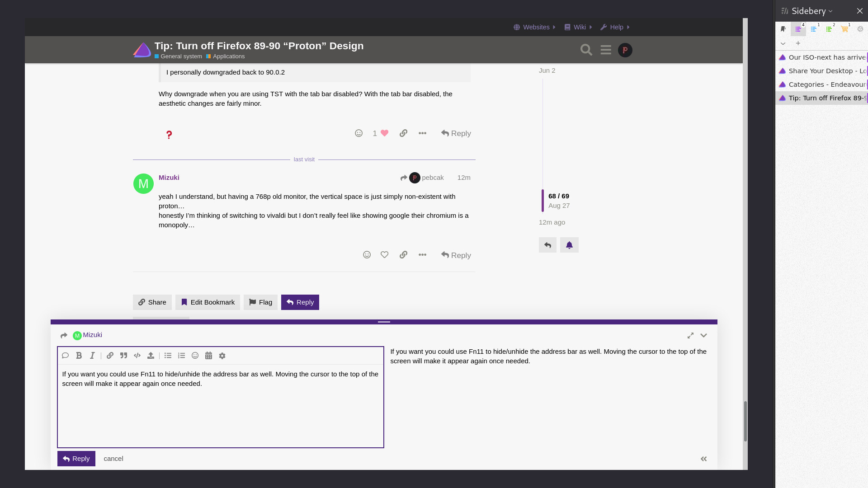Click the Share button below the topic

tap(152, 302)
